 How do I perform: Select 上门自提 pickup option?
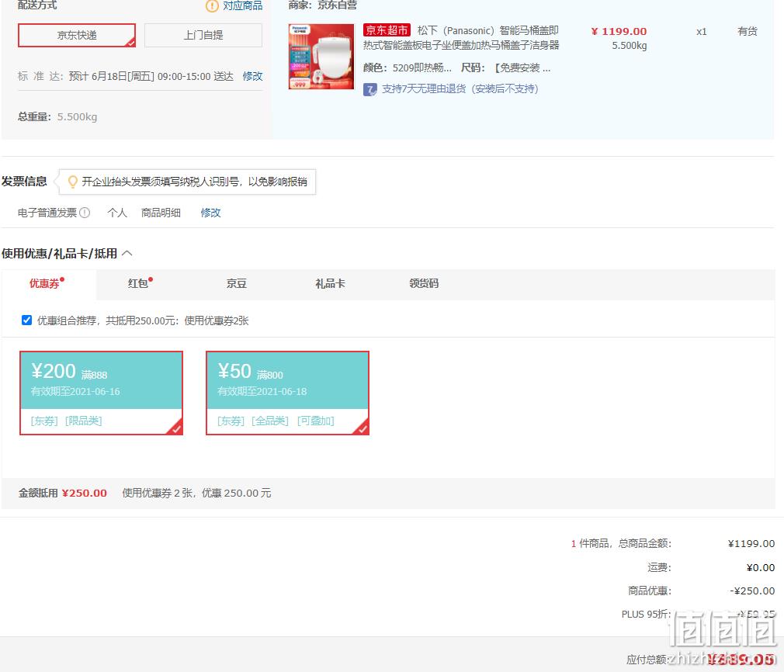coord(203,35)
